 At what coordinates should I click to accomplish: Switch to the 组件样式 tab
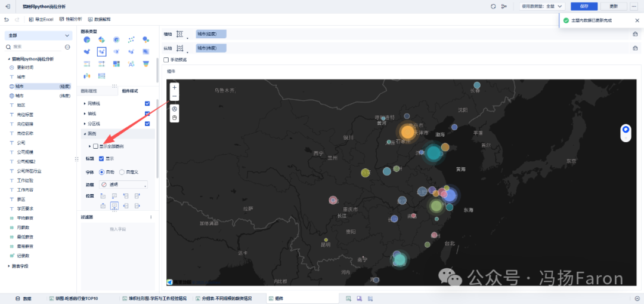click(x=130, y=91)
